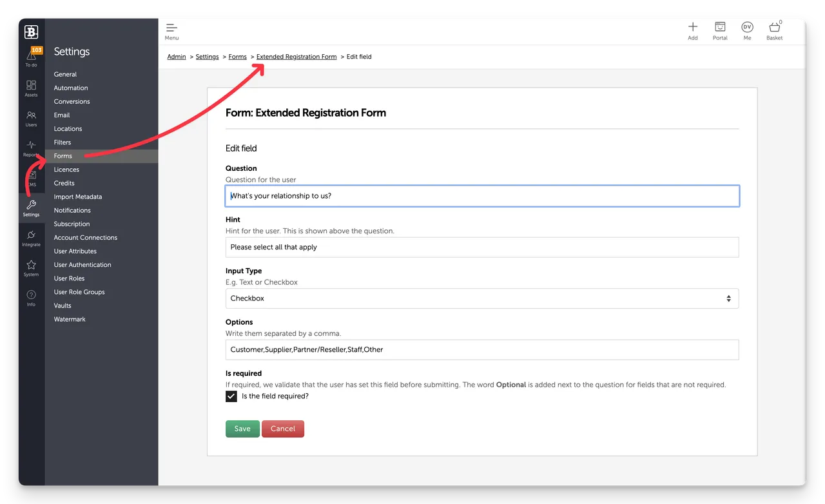Open Licences settings menu item

click(66, 170)
